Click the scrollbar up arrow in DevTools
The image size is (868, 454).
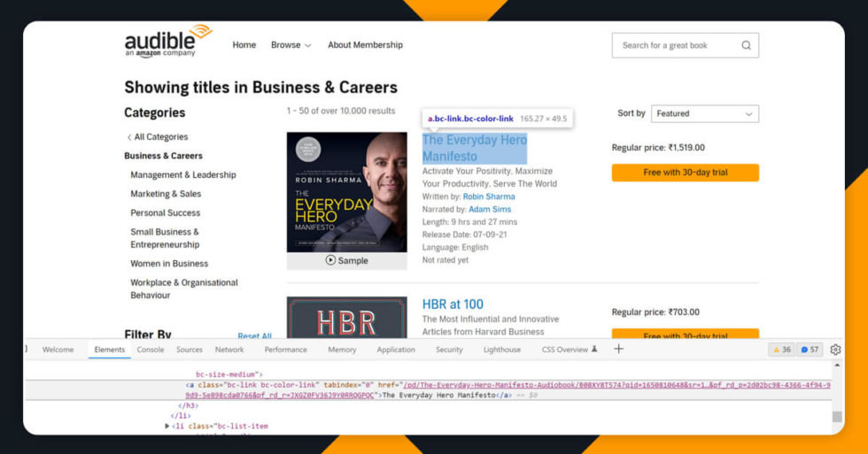coord(837,366)
